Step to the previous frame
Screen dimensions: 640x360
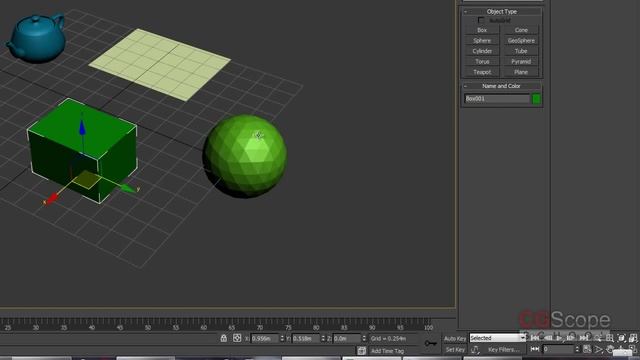click(x=548, y=338)
